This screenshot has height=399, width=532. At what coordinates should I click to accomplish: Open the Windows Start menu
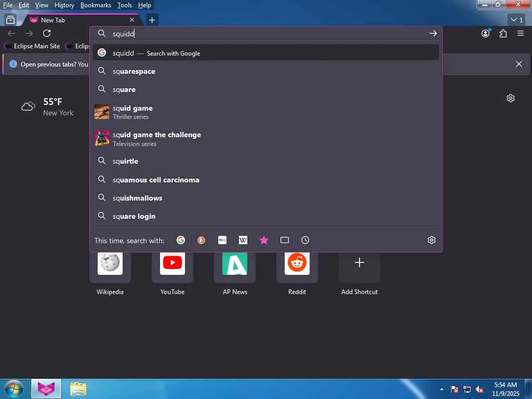tap(14, 389)
